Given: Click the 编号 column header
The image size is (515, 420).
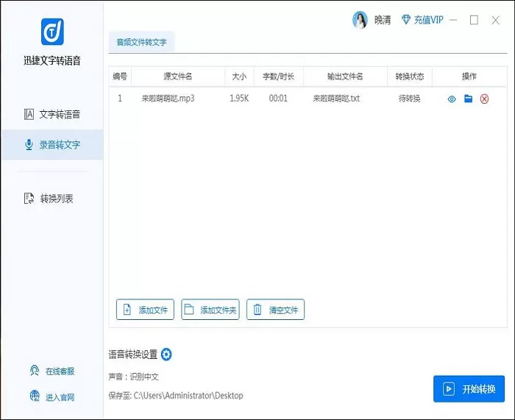Looking at the screenshot, I should click(x=120, y=76).
